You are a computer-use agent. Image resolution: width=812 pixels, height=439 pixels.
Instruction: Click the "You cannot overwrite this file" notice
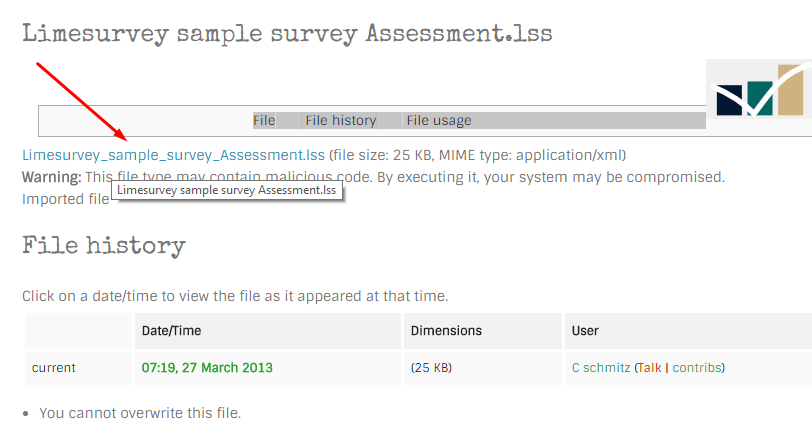click(140, 413)
